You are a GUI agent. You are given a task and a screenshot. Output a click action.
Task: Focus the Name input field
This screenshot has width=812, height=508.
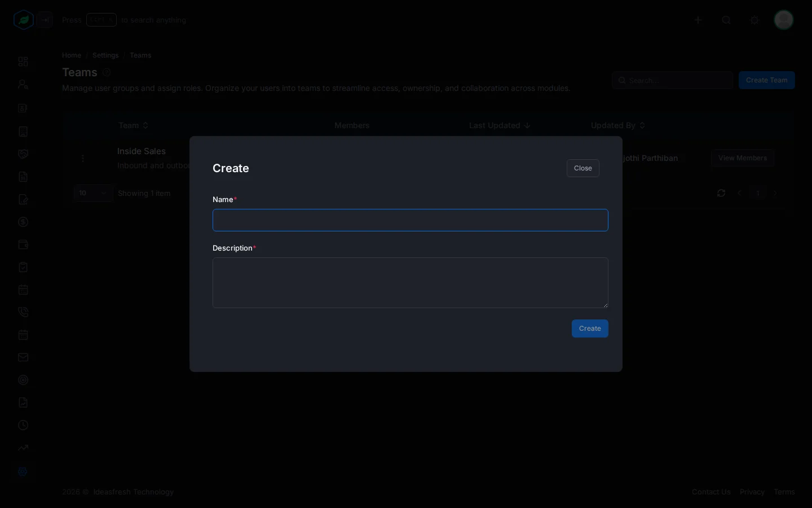point(411,220)
